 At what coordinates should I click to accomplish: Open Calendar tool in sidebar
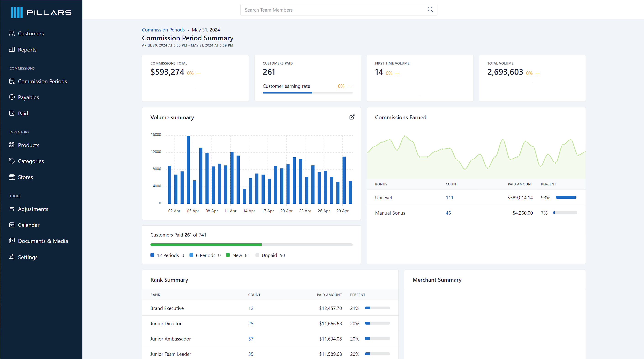[29, 225]
